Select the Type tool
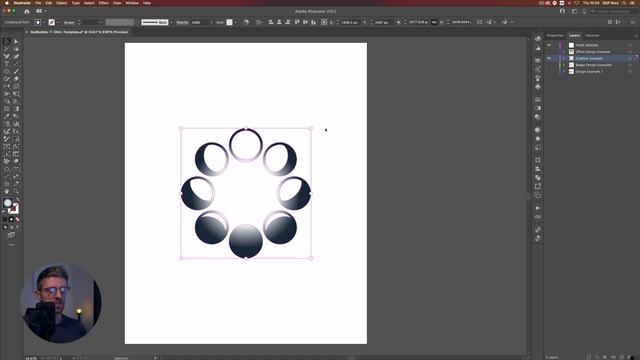The height and width of the screenshot is (360, 640). [x=7, y=64]
